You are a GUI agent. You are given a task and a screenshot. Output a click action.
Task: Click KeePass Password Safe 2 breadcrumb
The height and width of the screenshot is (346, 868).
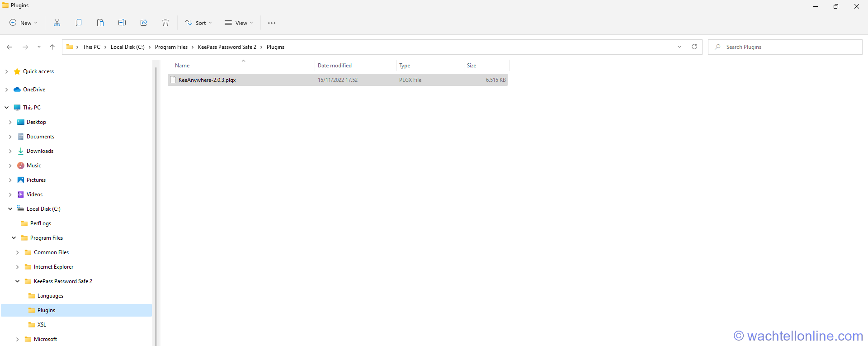(227, 47)
